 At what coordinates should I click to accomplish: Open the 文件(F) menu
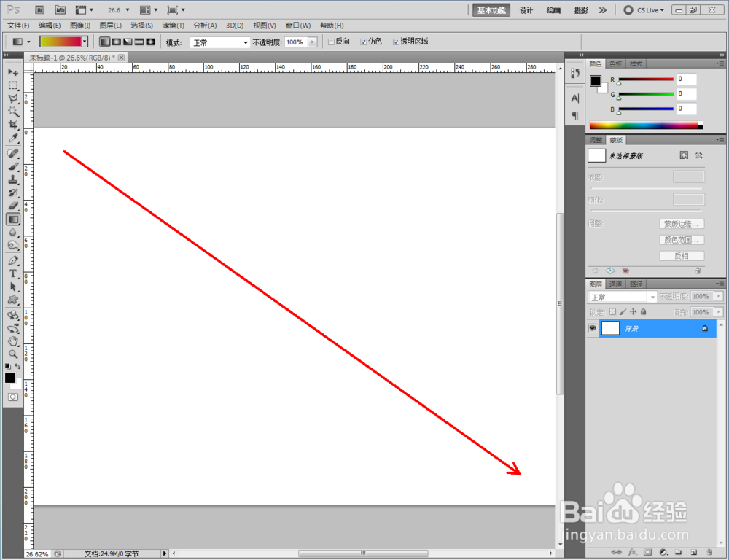point(18,26)
